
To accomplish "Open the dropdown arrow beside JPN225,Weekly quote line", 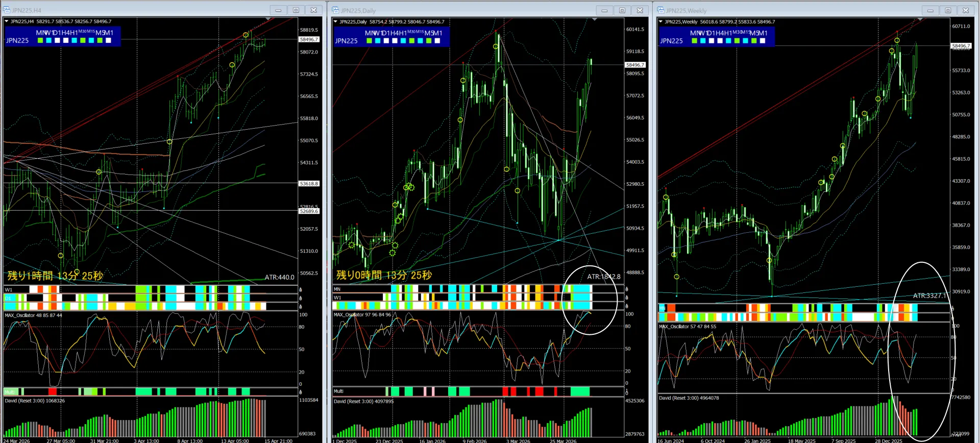I will tap(660, 22).
